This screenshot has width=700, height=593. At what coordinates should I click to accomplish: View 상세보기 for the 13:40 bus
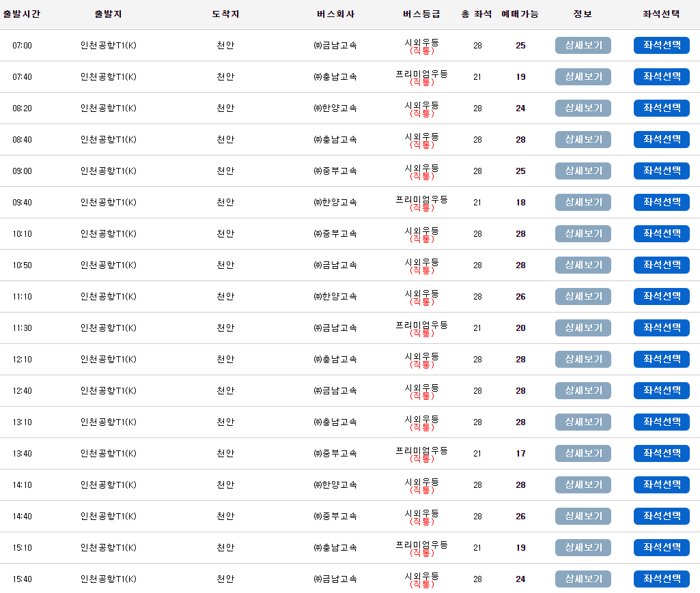point(583,453)
